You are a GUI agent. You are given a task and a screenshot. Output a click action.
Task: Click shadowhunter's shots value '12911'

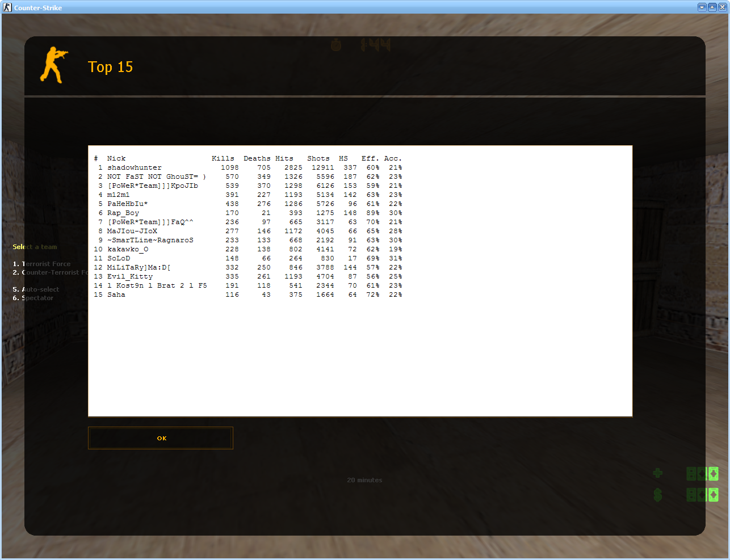pyautogui.click(x=323, y=167)
